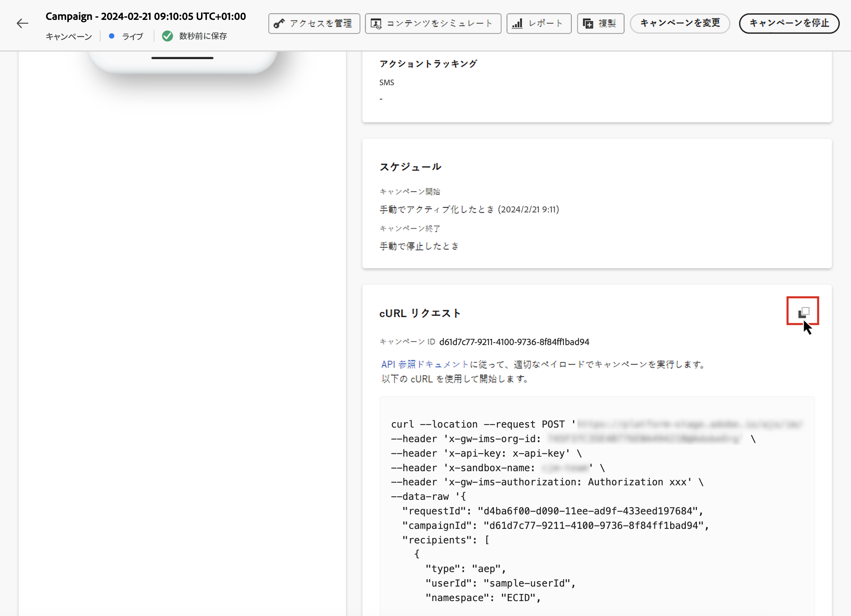Click キャンペーンを変更 button
851x616 pixels.
click(680, 23)
